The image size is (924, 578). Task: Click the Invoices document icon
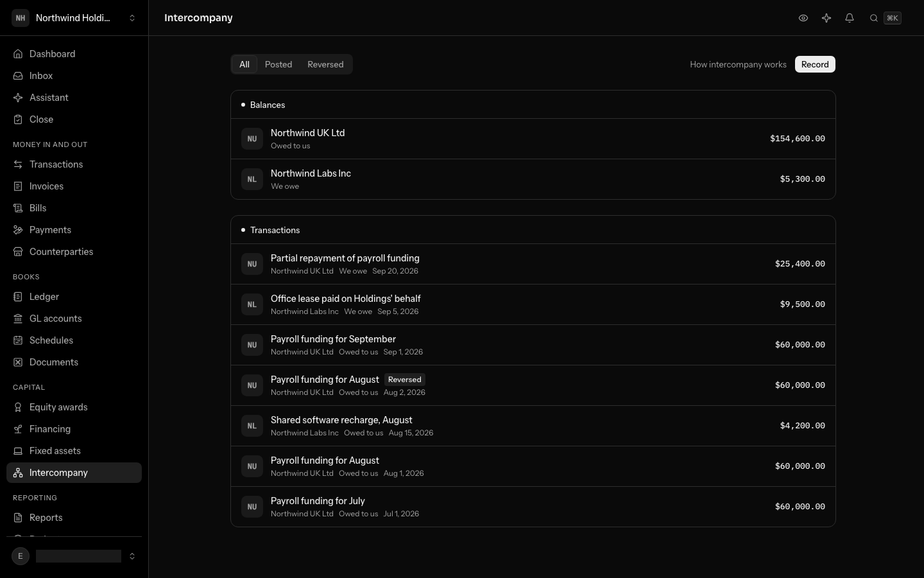tap(18, 186)
